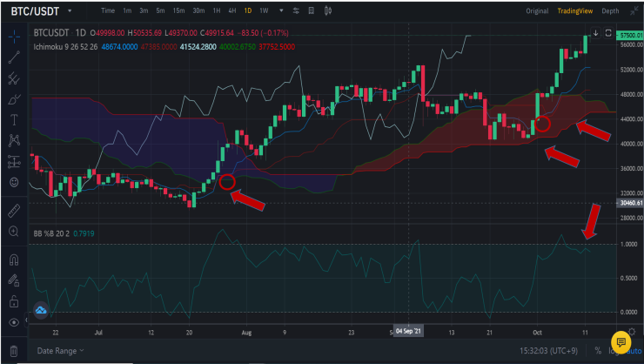644x364 pixels.
Task: Lock all drawing tools
Action: click(x=14, y=301)
